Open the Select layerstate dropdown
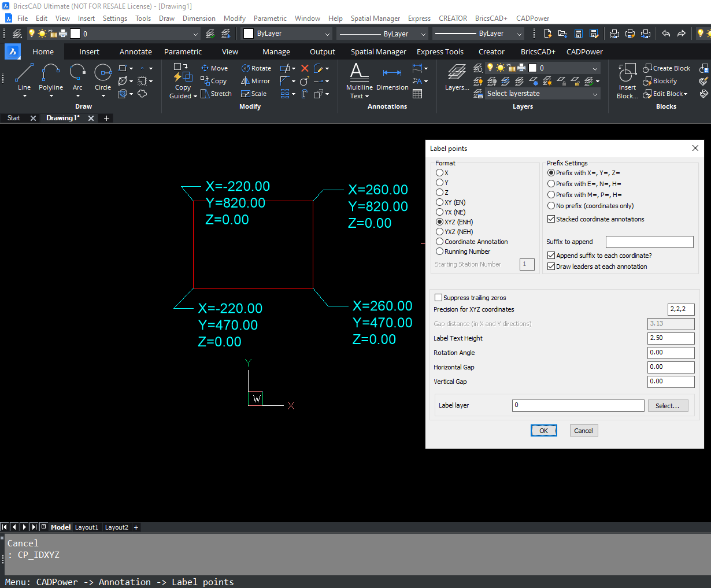This screenshot has width=711, height=588. (536, 93)
